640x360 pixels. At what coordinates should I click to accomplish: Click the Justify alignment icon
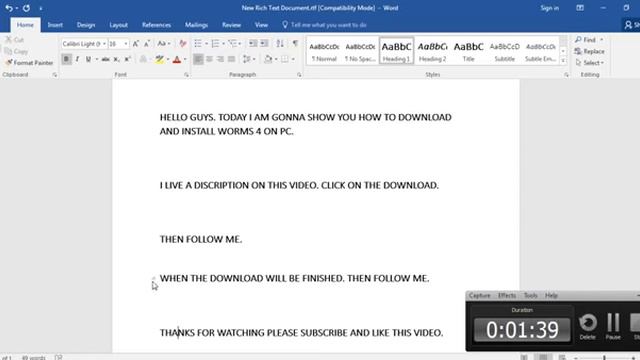tap(231, 59)
